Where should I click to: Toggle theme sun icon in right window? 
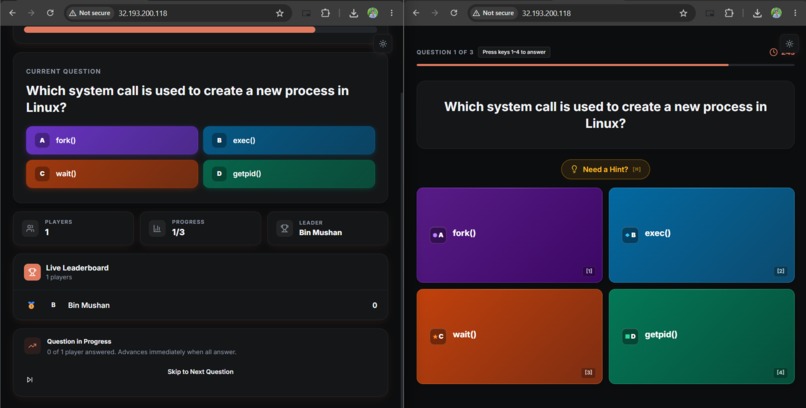click(790, 44)
